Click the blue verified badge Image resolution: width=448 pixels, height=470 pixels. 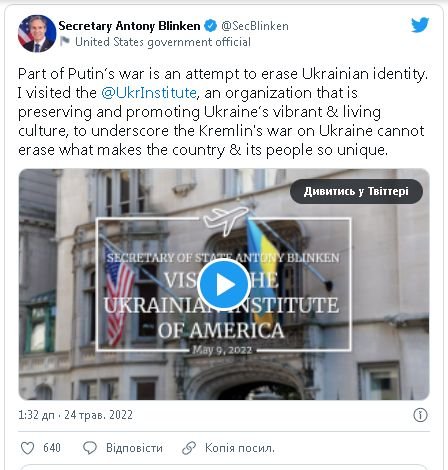[210, 26]
